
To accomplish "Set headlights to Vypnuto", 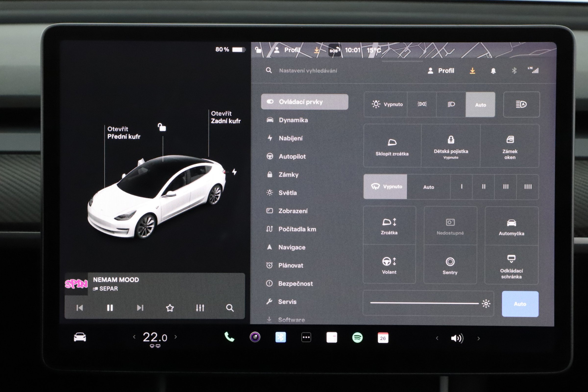I will 386,104.
